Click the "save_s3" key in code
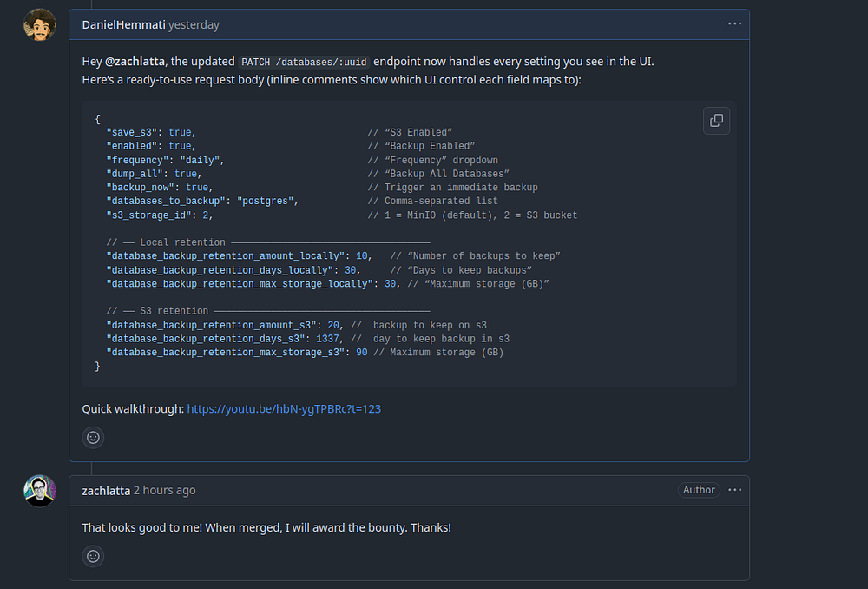The image size is (868, 589). (132, 132)
